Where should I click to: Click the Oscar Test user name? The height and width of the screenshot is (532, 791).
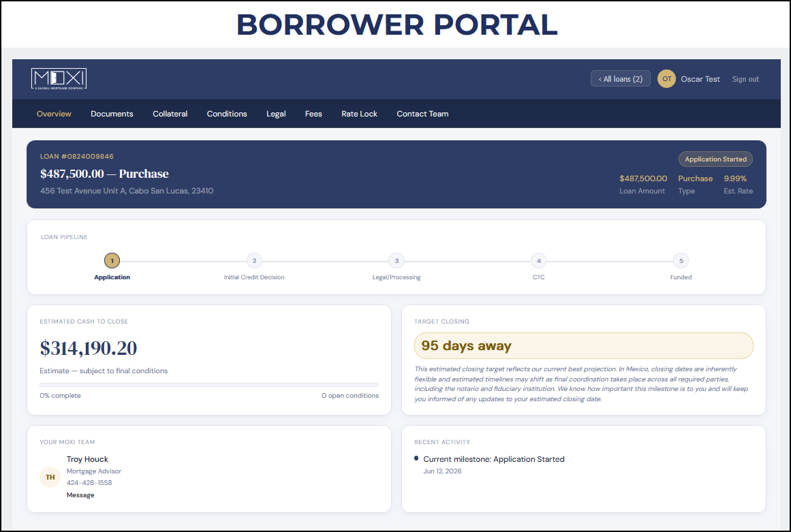(x=700, y=79)
